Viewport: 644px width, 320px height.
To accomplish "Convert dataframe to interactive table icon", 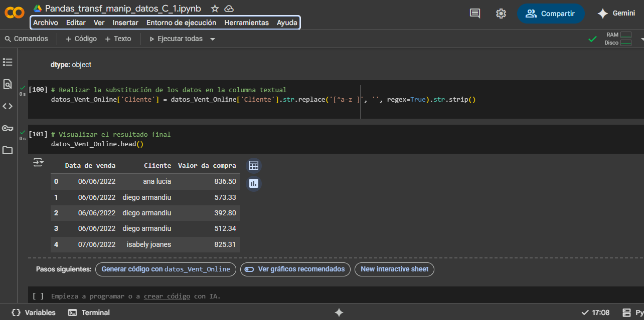I will pos(254,166).
